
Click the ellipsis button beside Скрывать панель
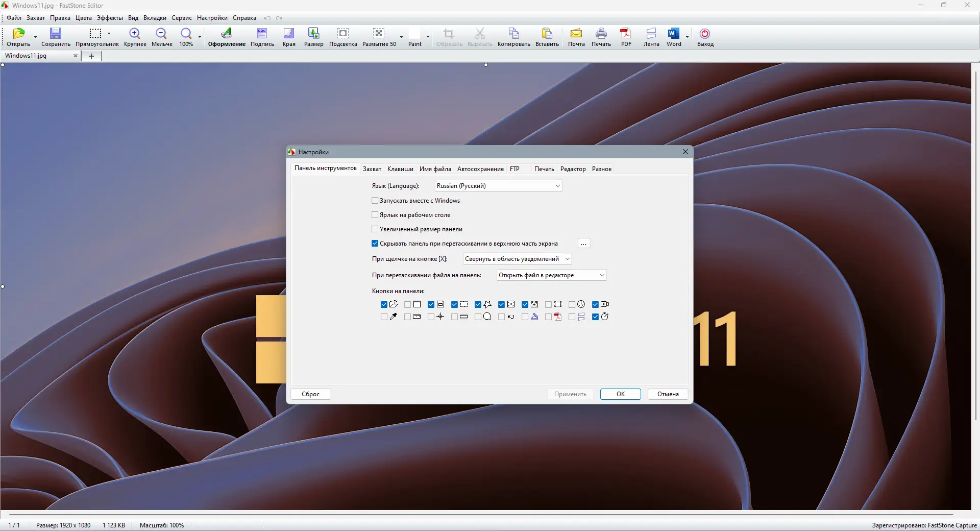(x=584, y=244)
